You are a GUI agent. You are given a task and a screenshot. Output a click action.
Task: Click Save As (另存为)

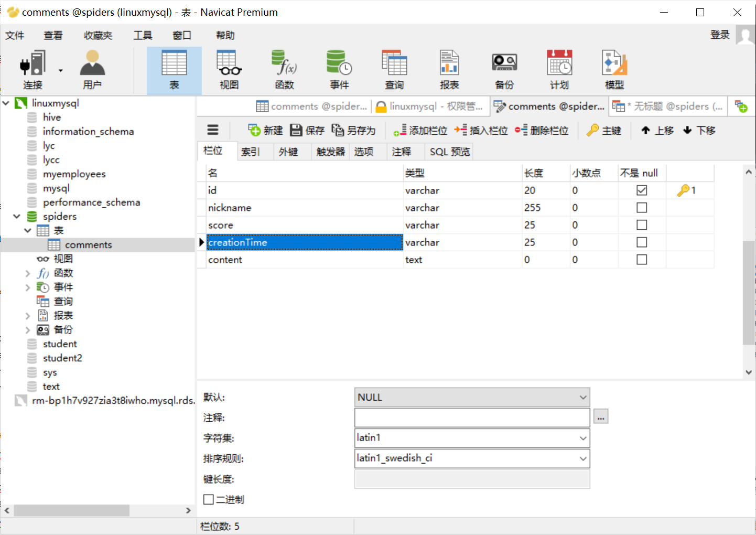click(x=354, y=130)
